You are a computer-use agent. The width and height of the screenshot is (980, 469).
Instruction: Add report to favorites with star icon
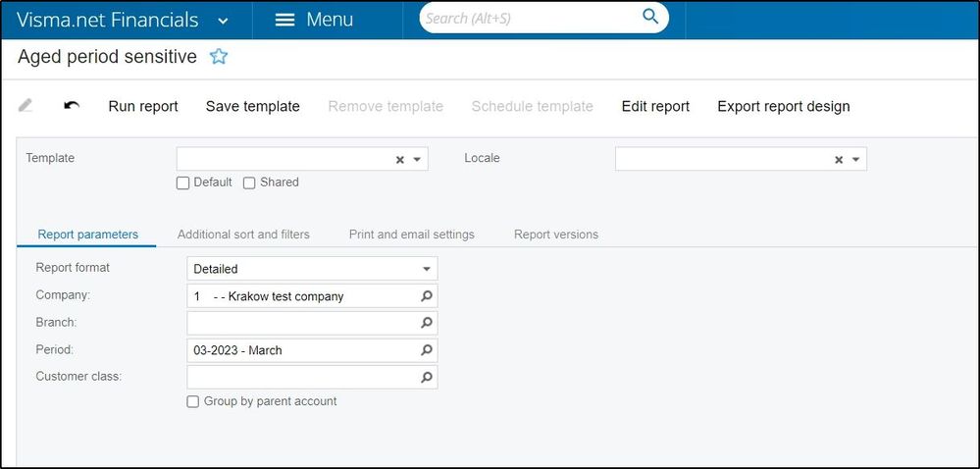(219, 57)
